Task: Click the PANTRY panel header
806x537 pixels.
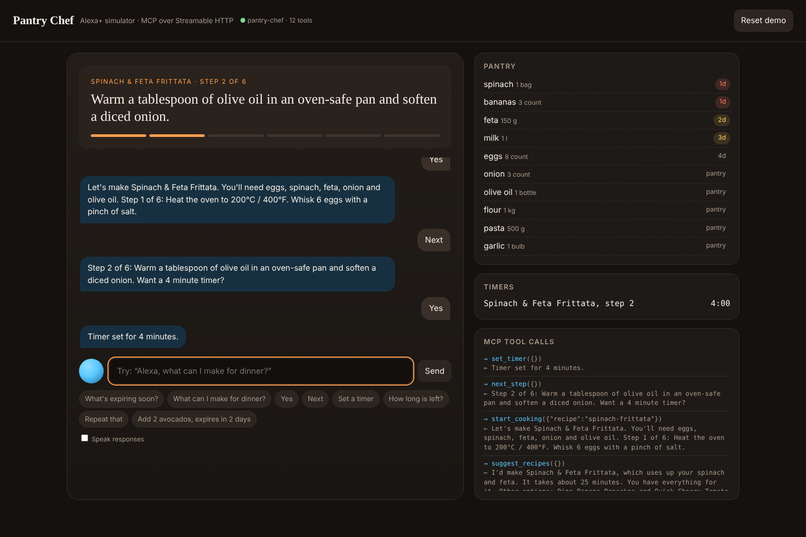Action: click(499, 66)
